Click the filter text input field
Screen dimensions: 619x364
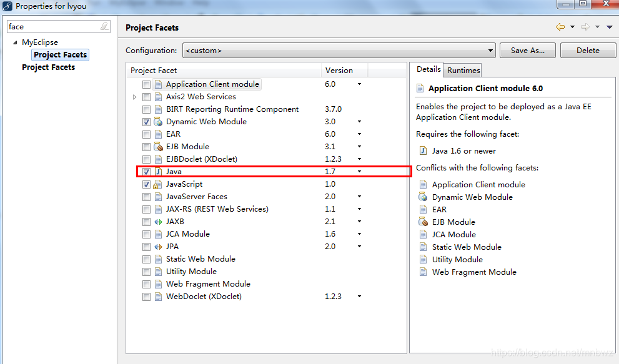pos(53,26)
